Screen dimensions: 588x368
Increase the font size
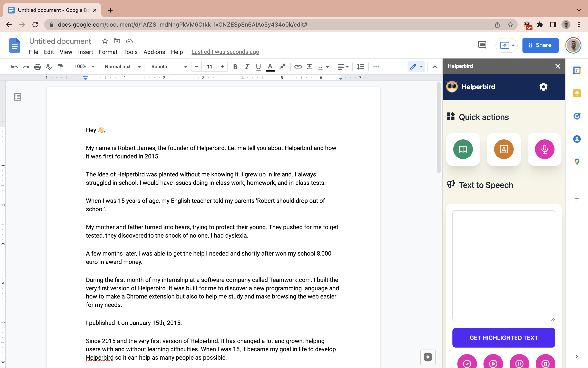tap(223, 67)
